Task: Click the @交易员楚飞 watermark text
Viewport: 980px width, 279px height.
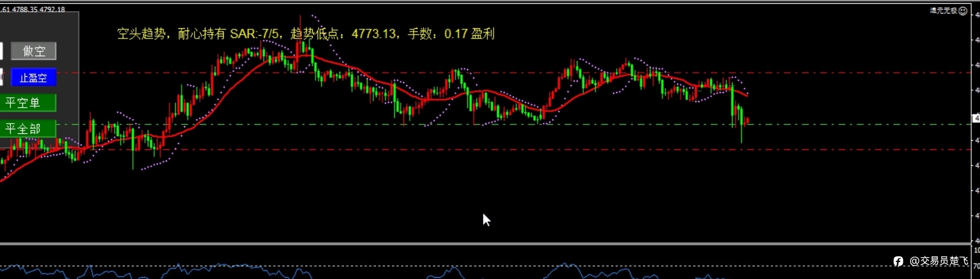Action: click(x=938, y=261)
